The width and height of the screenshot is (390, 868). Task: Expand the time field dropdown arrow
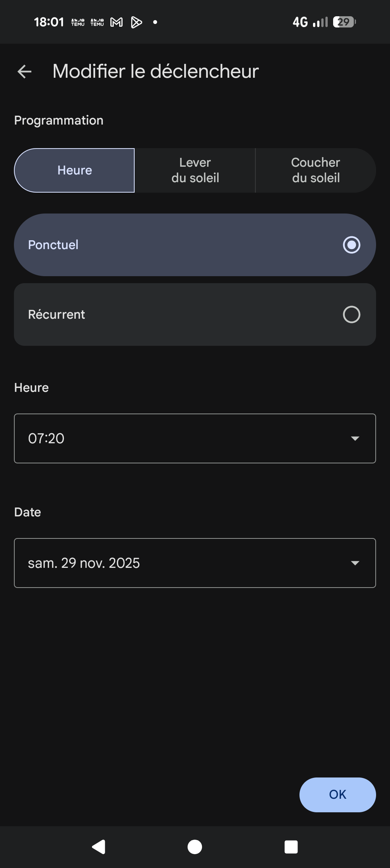355,438
